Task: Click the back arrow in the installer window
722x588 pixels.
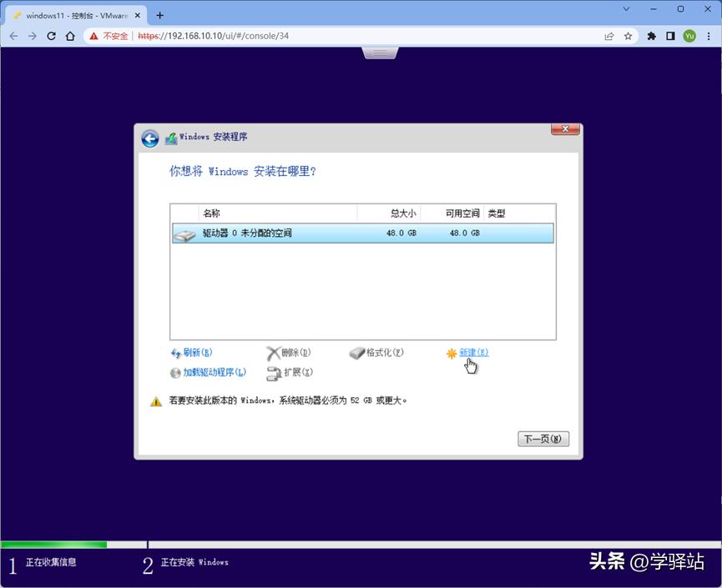Action: (150, 138)
